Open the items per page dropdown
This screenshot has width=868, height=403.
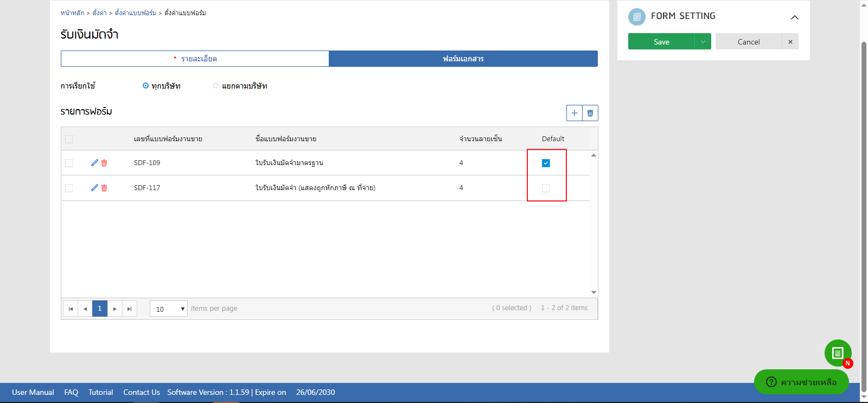click(168, 309)
